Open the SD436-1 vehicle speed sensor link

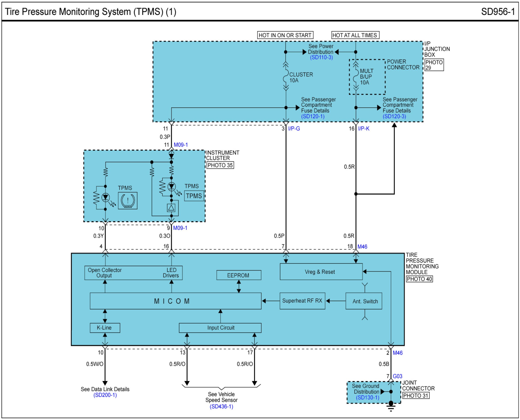[x=221, y=407]
